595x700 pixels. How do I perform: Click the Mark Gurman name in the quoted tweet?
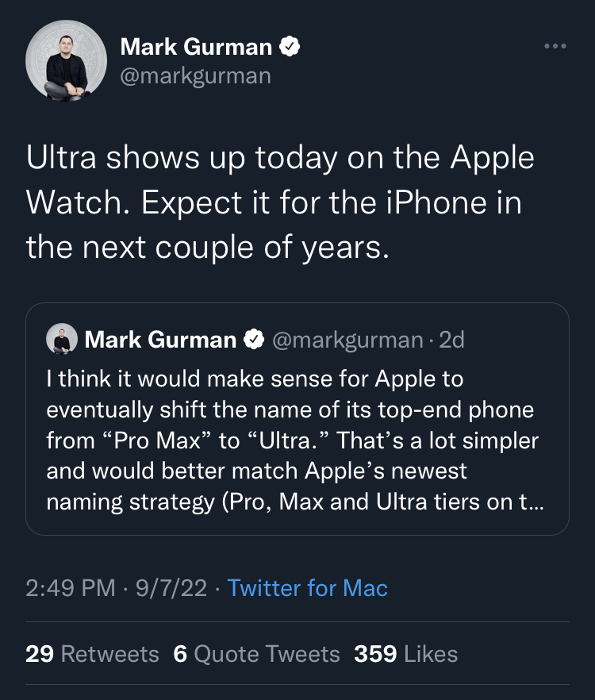tap(160, 340)
